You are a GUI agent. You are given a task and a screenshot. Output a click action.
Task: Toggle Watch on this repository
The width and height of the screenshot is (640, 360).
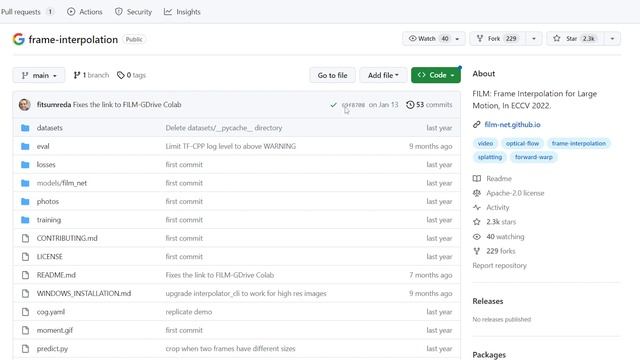[427, 38]
